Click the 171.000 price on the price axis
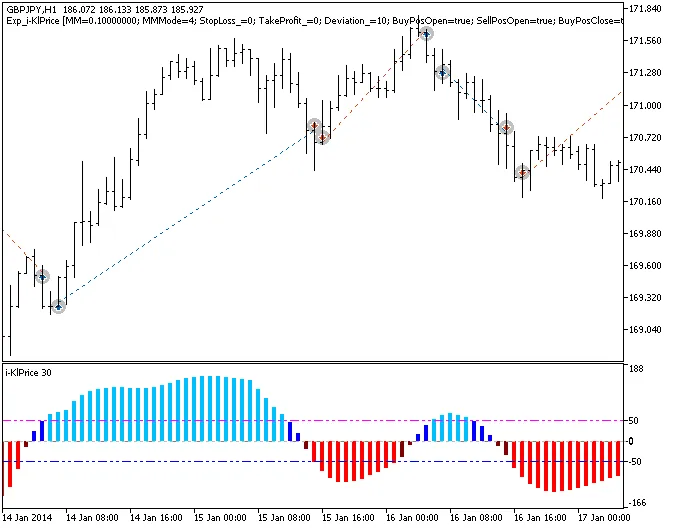 tap(647, 105)
